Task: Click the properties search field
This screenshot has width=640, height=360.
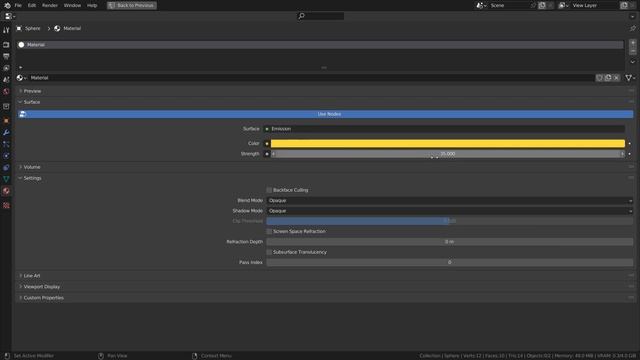Action: [320, 16]
